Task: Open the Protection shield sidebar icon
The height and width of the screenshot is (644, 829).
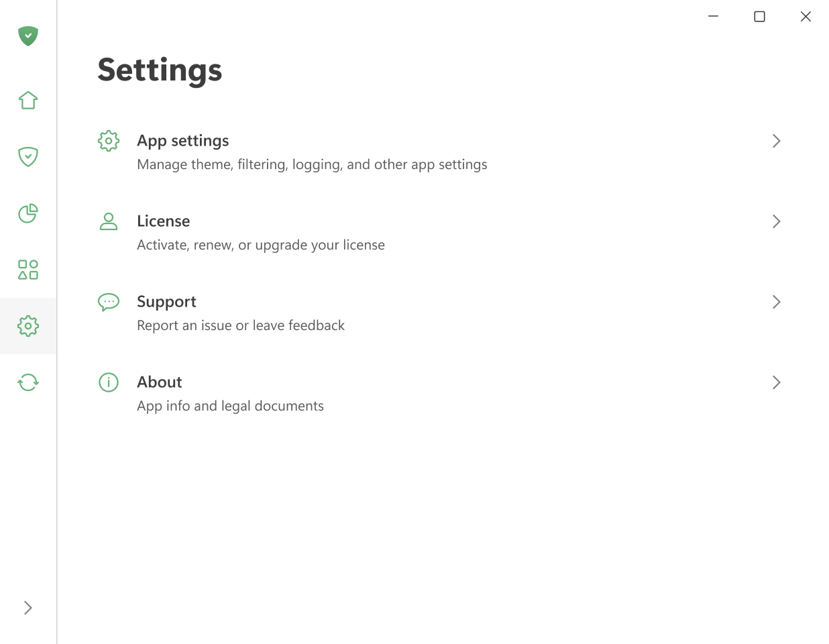Action: click(28, 157)
